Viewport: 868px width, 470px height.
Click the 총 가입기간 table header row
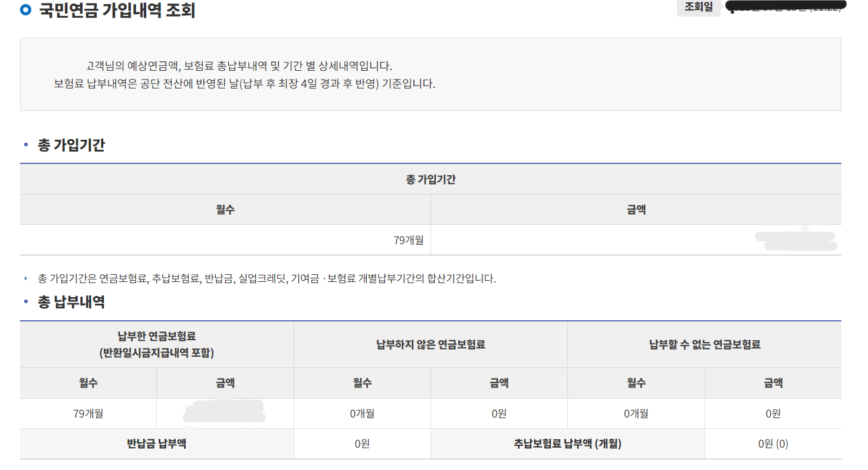(x=431, y=180)
